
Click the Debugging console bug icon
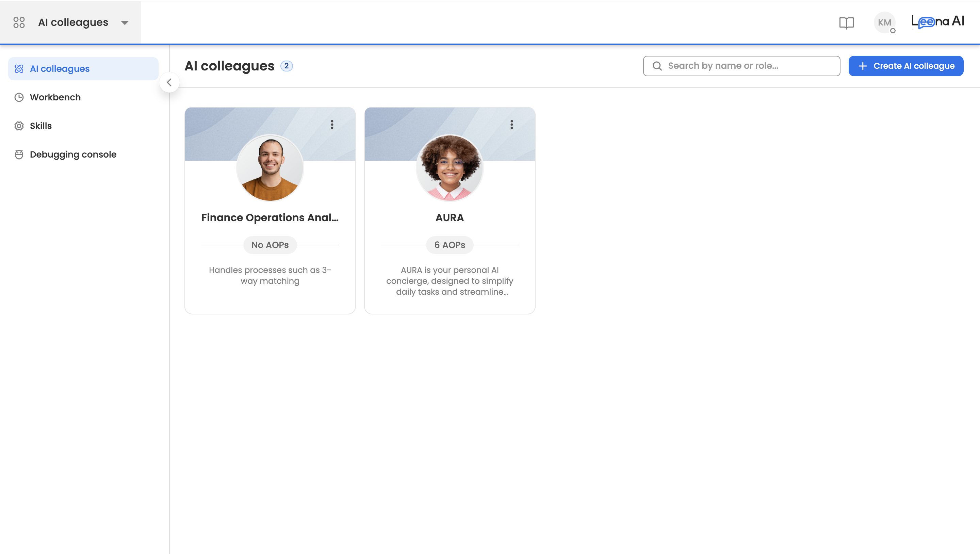point(19,154)
